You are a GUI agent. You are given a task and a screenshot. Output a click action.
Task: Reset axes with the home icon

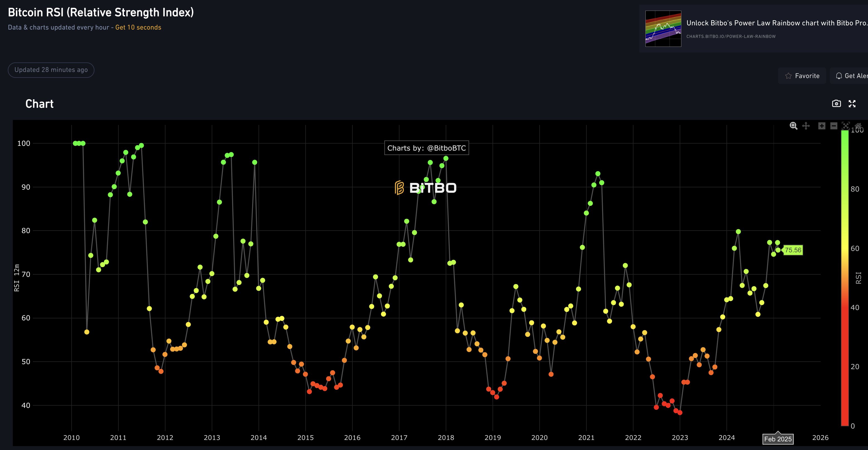(858, 125)
